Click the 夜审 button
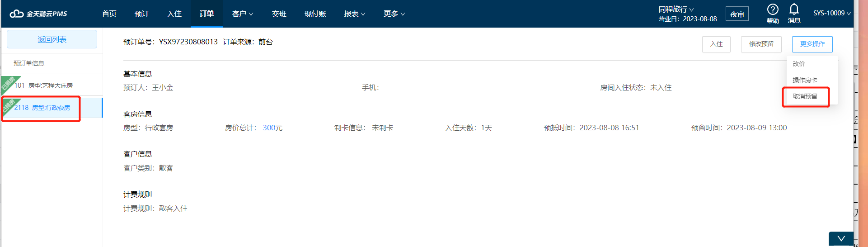The image size is (868, 247). (737, 14)
